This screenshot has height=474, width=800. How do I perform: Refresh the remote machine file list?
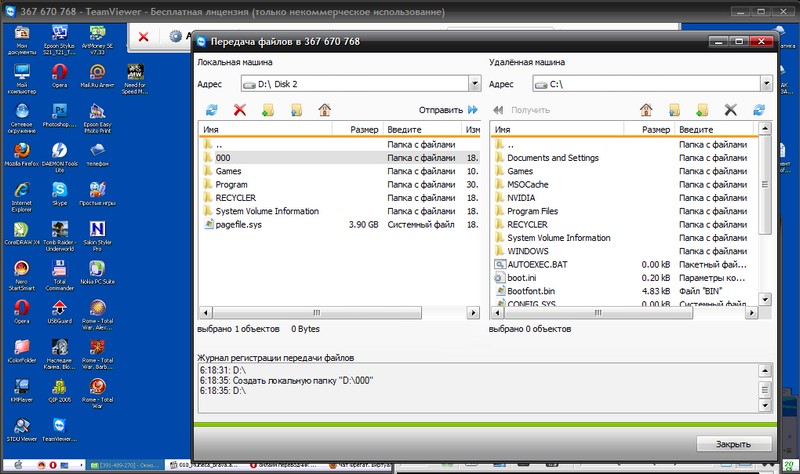[759, 110]
